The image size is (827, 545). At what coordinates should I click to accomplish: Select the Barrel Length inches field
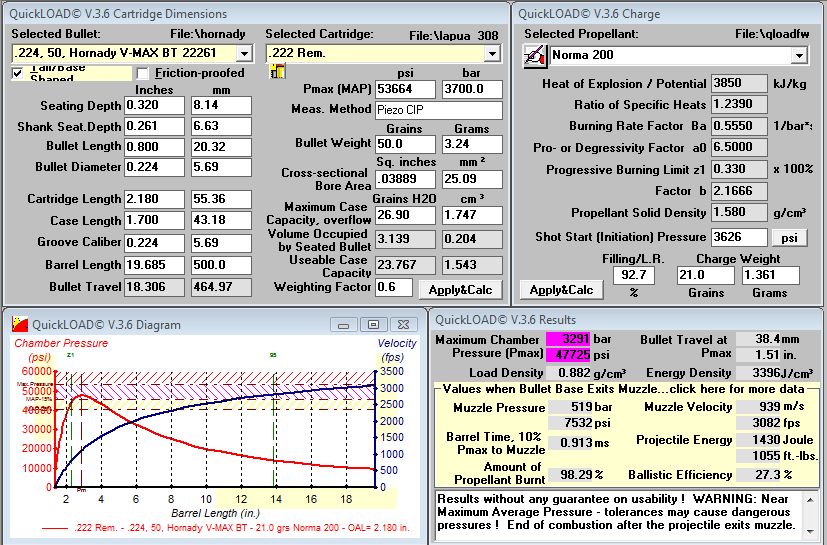pyautogui.click(x=155, y=265)
